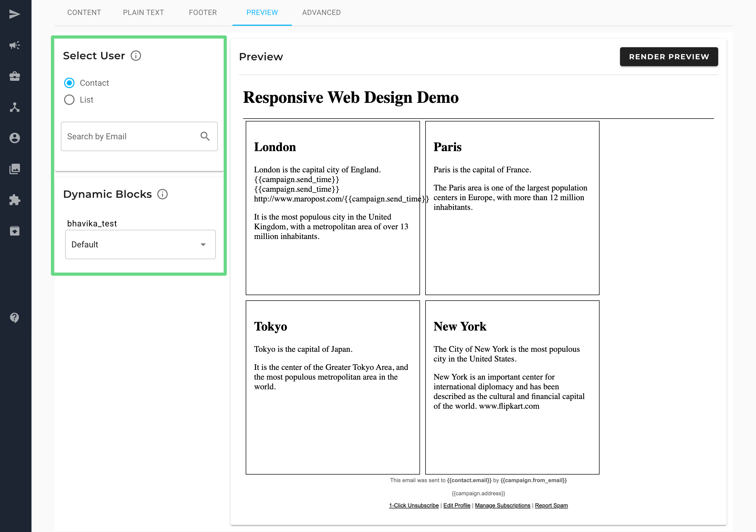Screen dimensions: 756x532
Task: Switch to the Content tab
Action: pyautogui.click(x=84, y=13)
